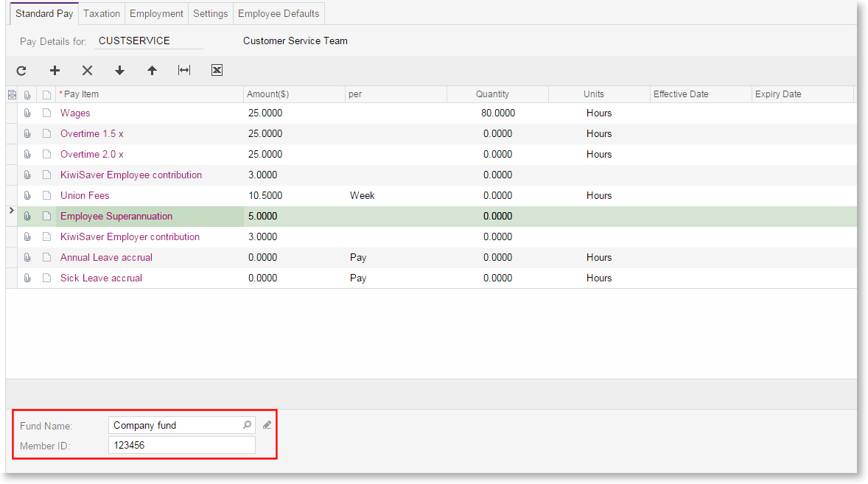Open notes icon for Union Fees row

pyautogui.click(x=46, y=196)
